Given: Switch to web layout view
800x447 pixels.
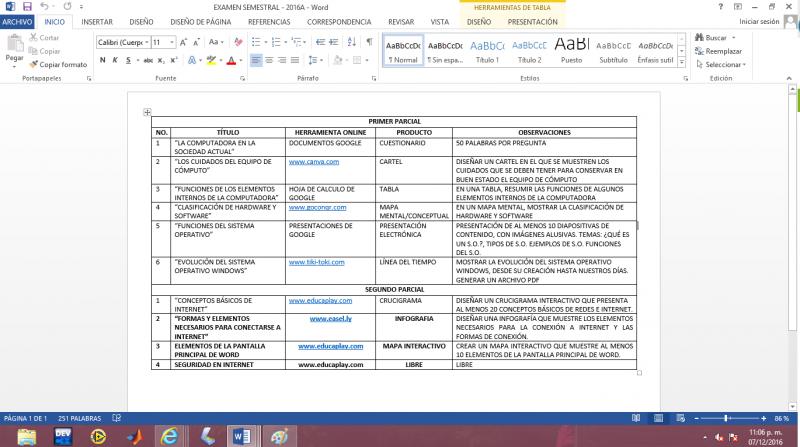Looking at the screenshot, I should coord(681,418).
